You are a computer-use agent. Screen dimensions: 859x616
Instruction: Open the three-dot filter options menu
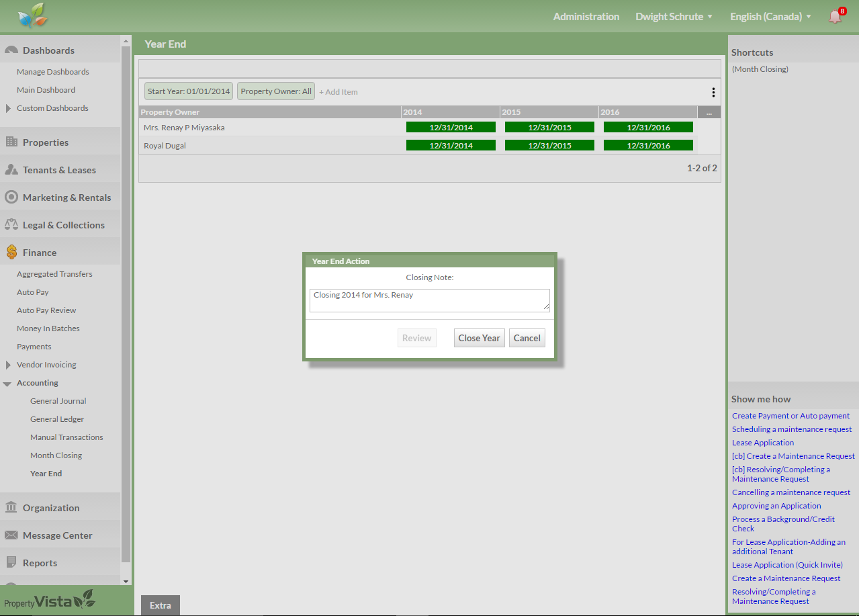[713, 92]
